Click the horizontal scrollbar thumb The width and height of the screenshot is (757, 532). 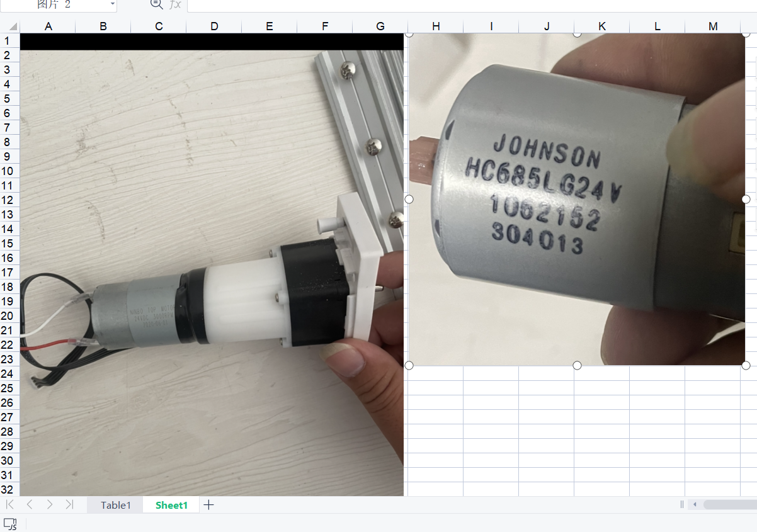pyautogui.click(x=729, y=504)
